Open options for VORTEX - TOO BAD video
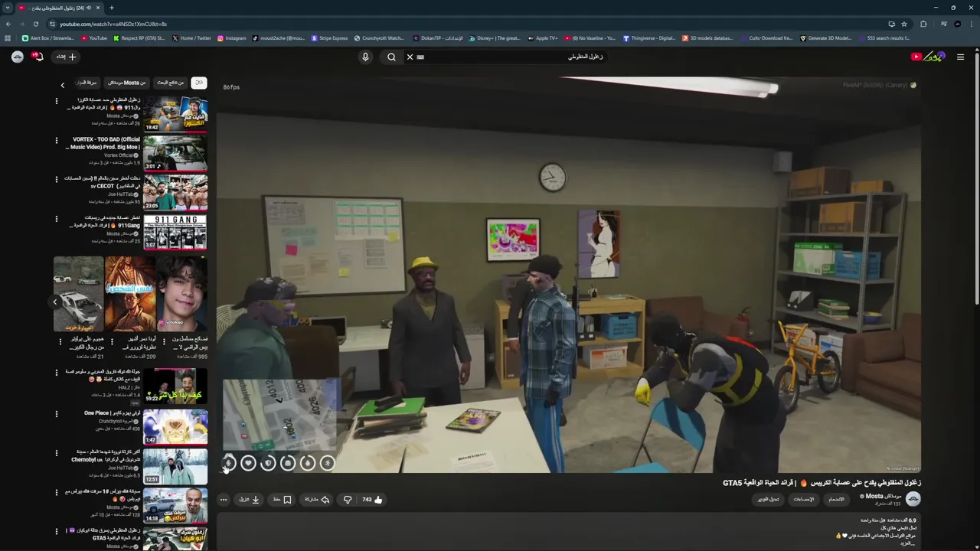The height and width of the screenshot is (551, 980). (56, 140)
